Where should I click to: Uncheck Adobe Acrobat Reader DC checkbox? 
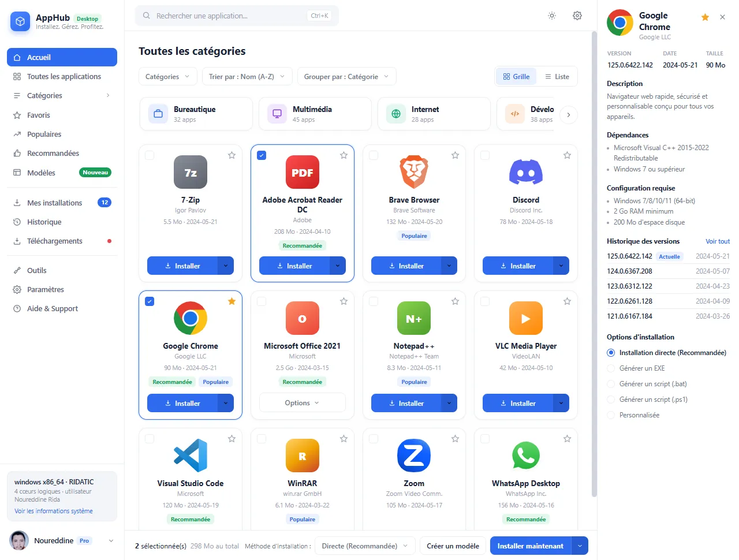point(262,155)
